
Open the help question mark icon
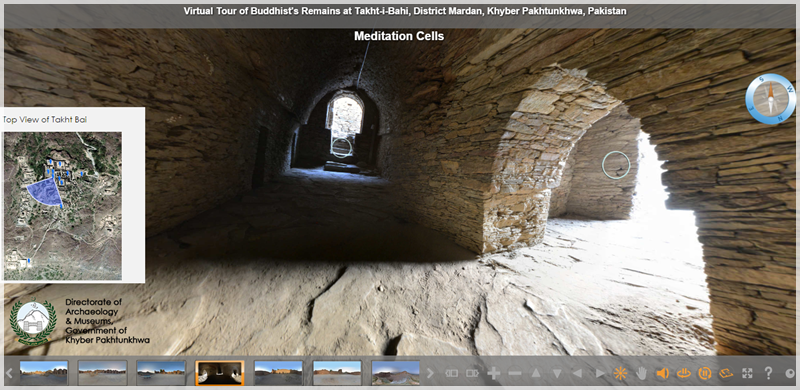click(768, 373)
